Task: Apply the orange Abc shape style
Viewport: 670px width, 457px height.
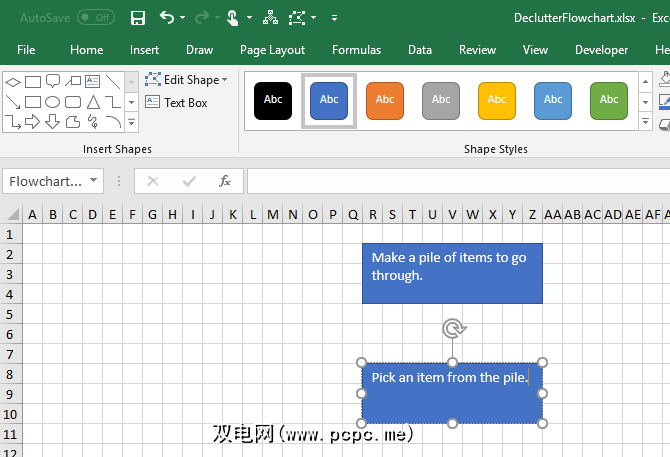Action: [x=385, y=100]
